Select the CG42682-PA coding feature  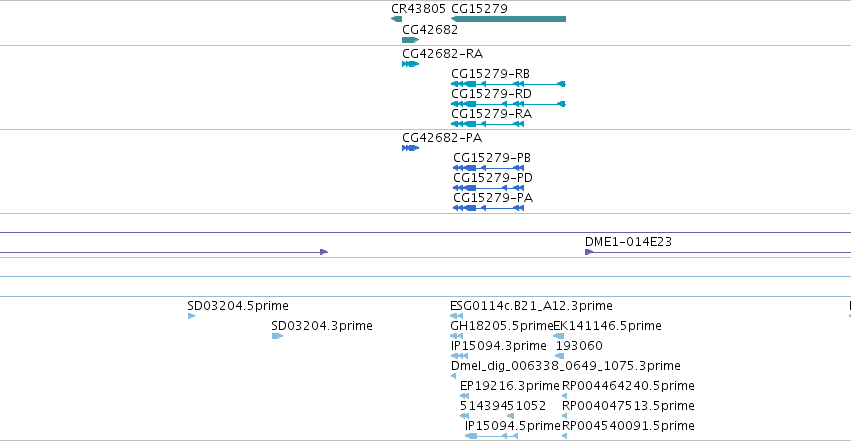coord(410,148)
